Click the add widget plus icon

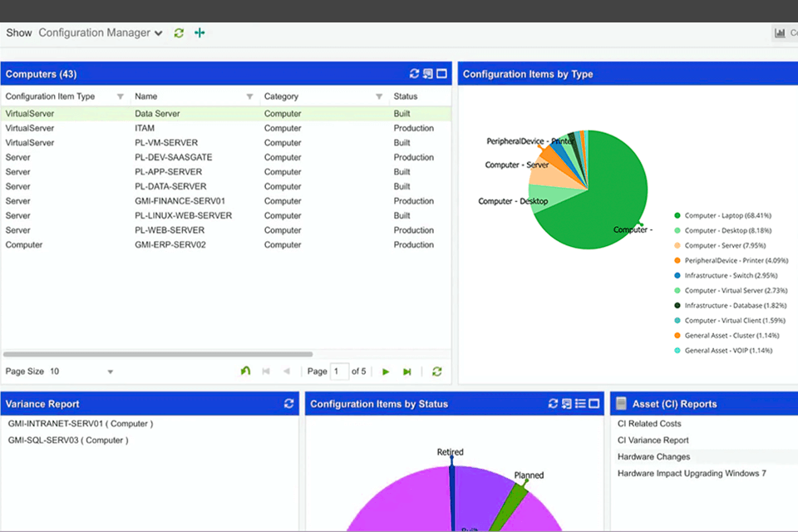click(x=199, y=32)
